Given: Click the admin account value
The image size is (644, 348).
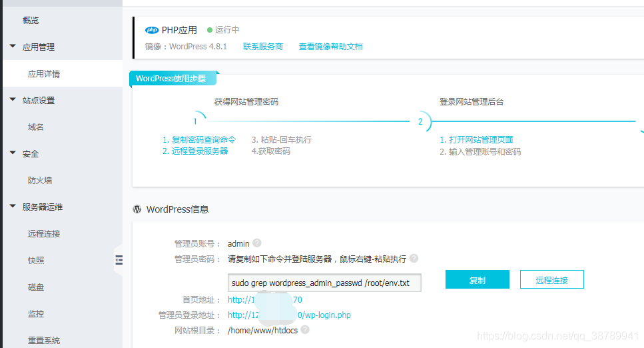Looking at the screenshot, I should click(x=238, y=243).
